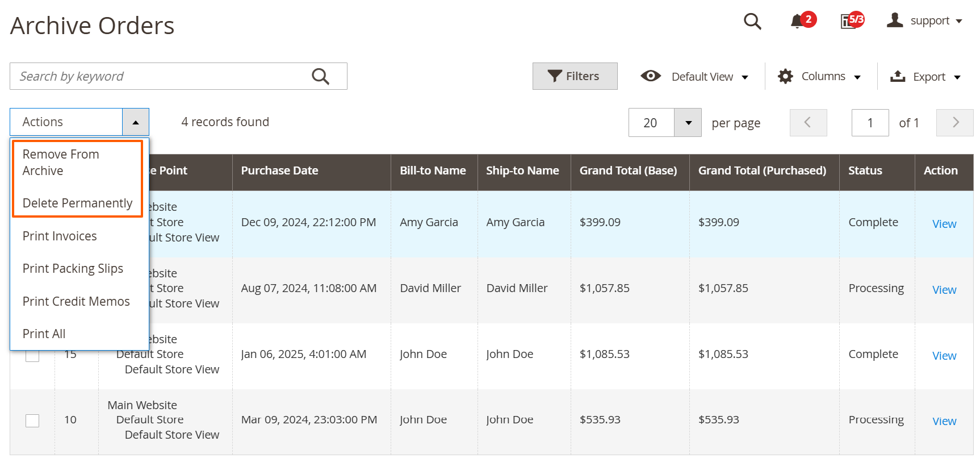The width and height of the screenshot is (980, 462).
Task: Click the Search by keyword field
Action: click(x=159, y=76)
